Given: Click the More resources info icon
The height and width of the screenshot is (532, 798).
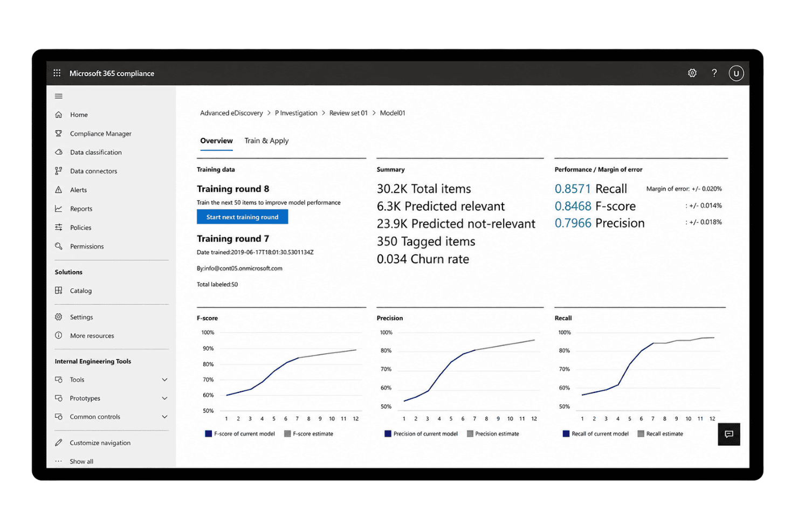Looking at the screenshot, I should (x=59, y=335).
